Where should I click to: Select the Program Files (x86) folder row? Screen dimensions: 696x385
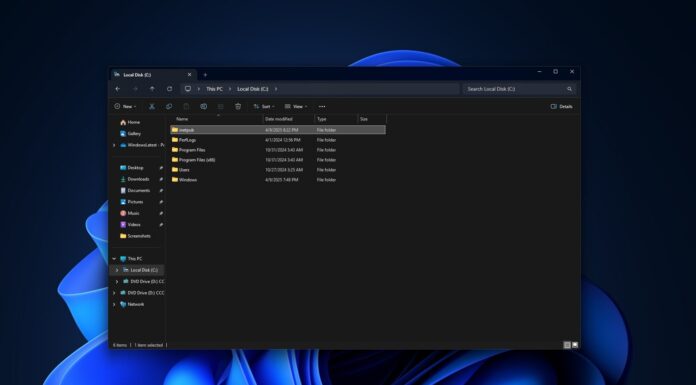click(x=278, y=160)
